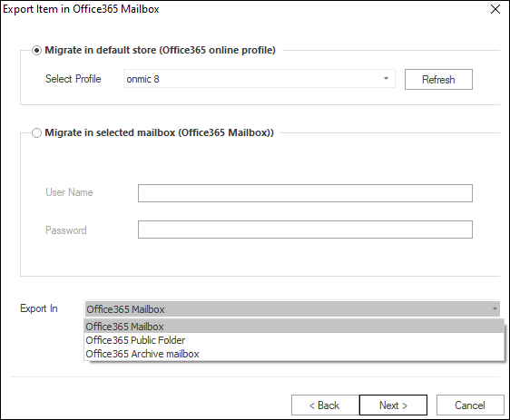Screen dimensions: 510x420
Task: Open the Select Profile dropdown
Action: coord(260,79)
